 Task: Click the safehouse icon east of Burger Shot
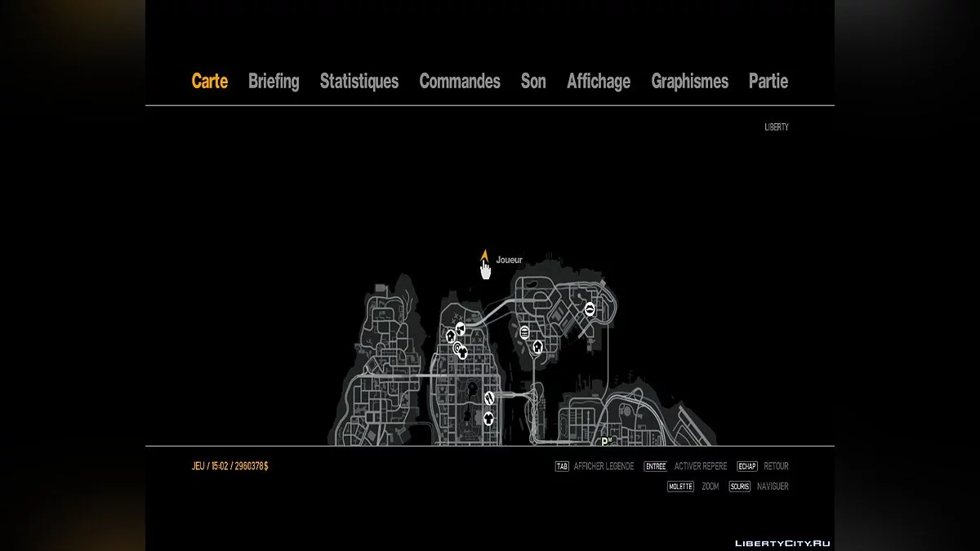tap(537, 347)
